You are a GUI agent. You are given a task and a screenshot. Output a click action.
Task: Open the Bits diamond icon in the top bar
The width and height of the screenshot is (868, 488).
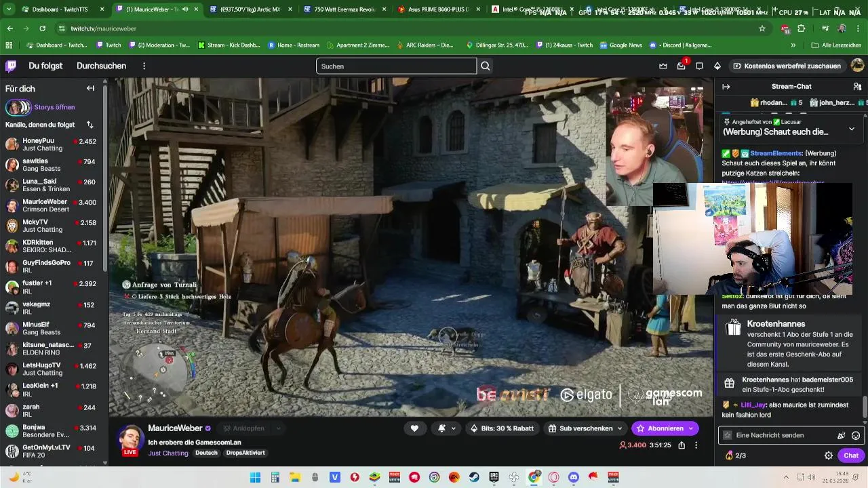click(x=717, y=66)
